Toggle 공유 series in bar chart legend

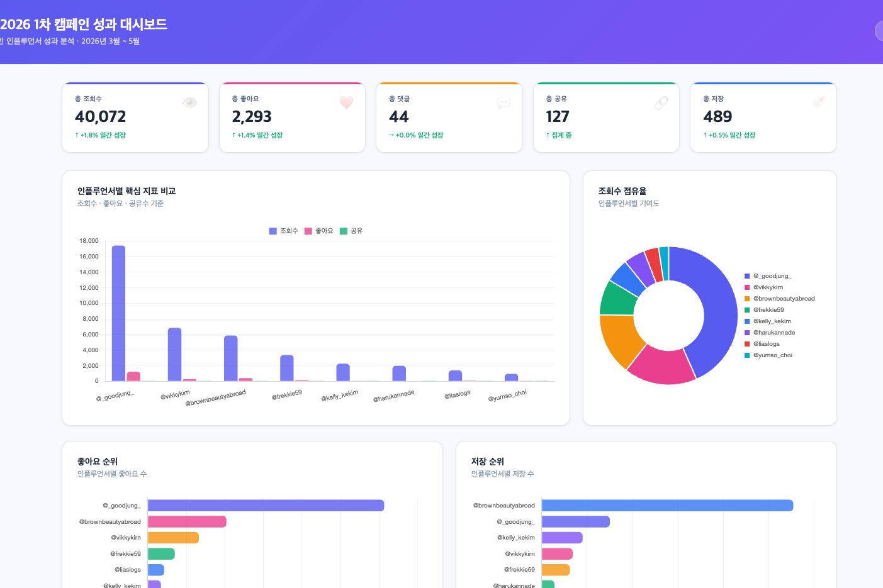tap(351, 231)
